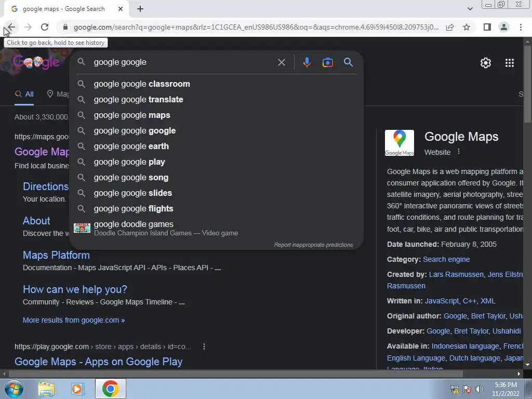Choose the 'google google slides' suggestion

pos(217,193)
